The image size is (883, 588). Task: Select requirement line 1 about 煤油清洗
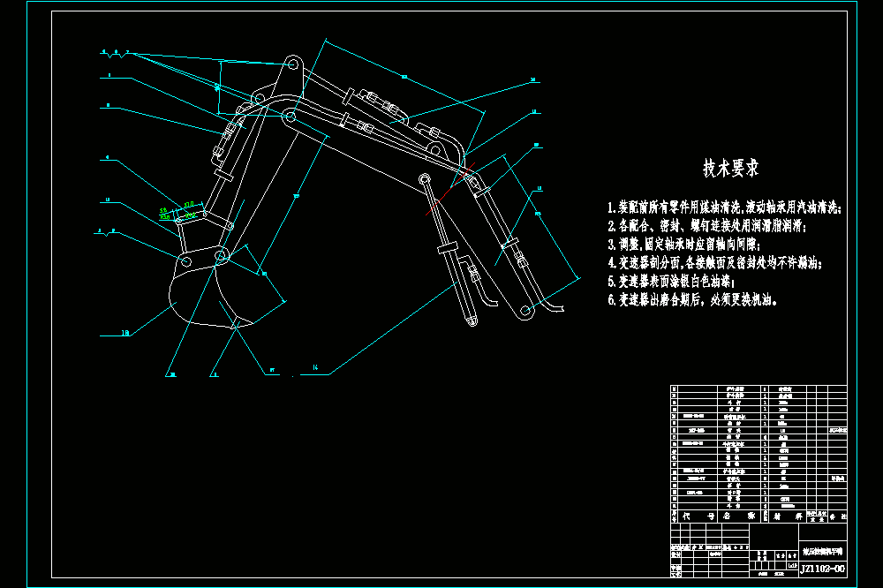coord(724,207)
